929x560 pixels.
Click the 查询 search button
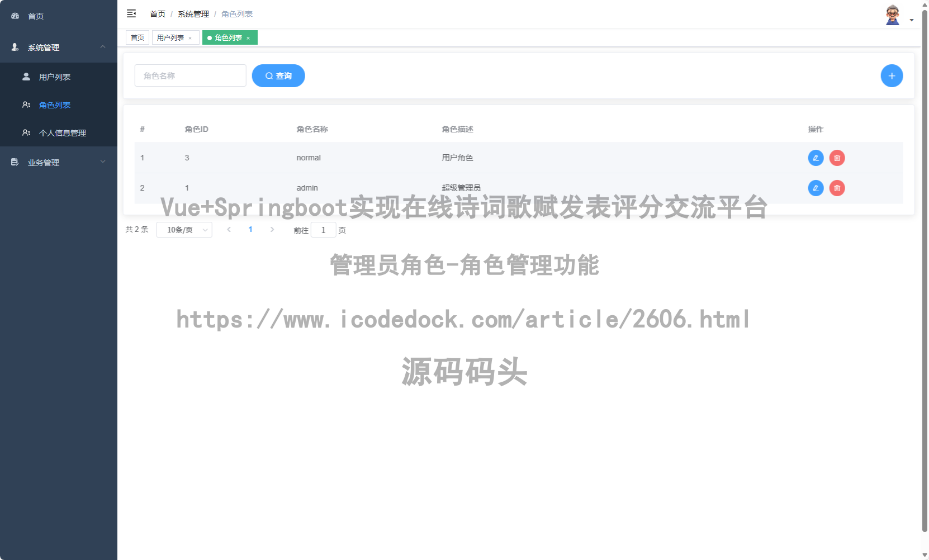click(x=278, y=75)
